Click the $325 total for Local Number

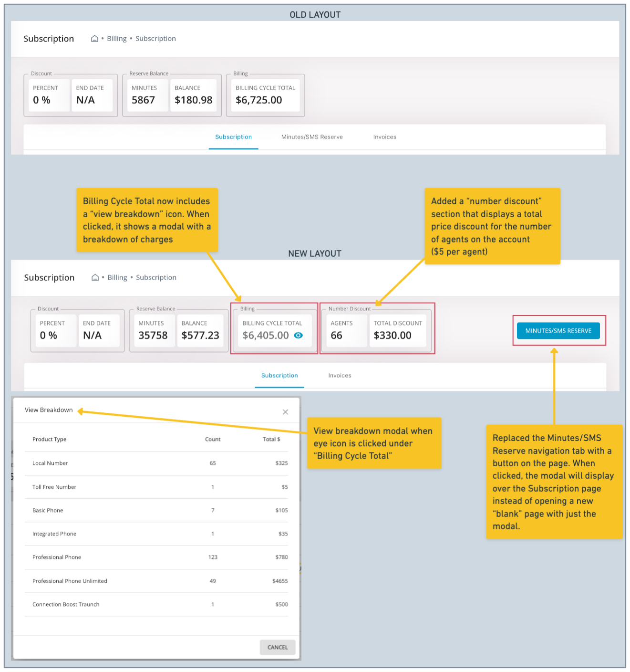(x=281, y=463)
